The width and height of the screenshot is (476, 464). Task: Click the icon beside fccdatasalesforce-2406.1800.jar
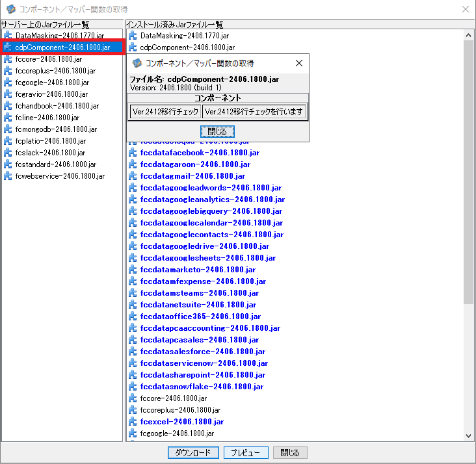tap(133, 352)
